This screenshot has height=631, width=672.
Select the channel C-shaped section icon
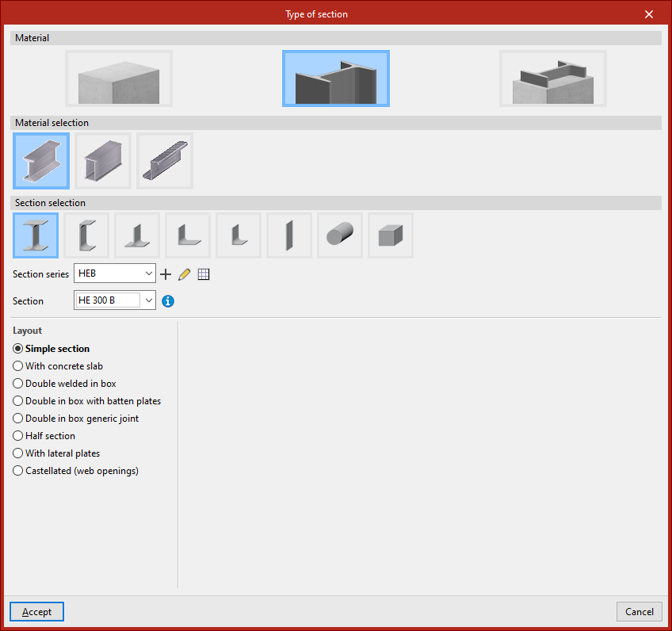tap(86, 235)
